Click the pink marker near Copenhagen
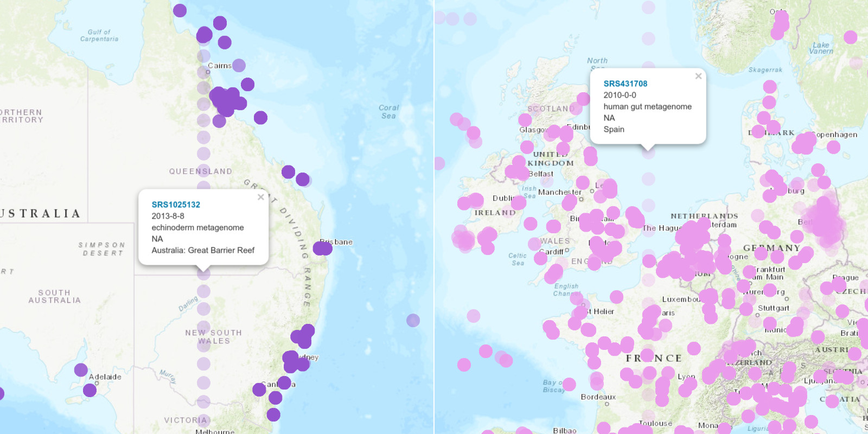Viewport: 868px width, 434px height. coord(834,147)
